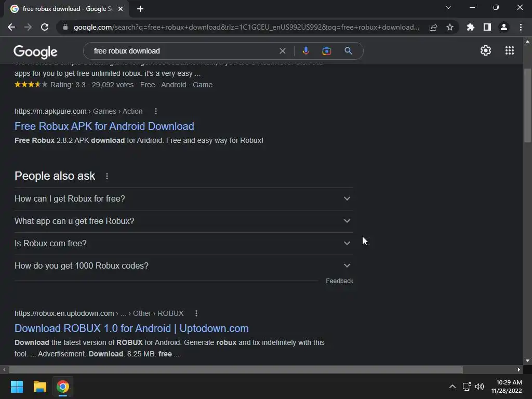Open People also ask options menu
The image size is (532, 399).
107,176
